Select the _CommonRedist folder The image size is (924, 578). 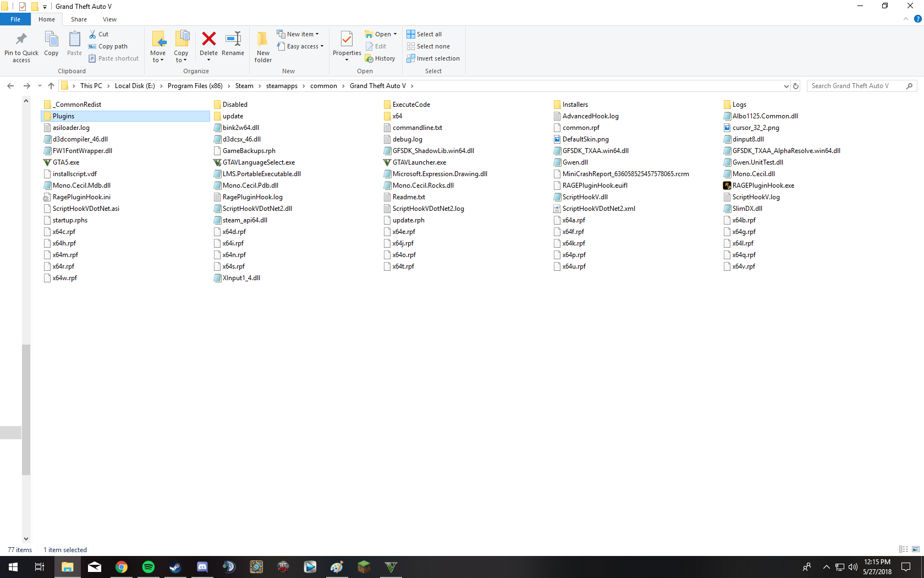pos(73,105)
